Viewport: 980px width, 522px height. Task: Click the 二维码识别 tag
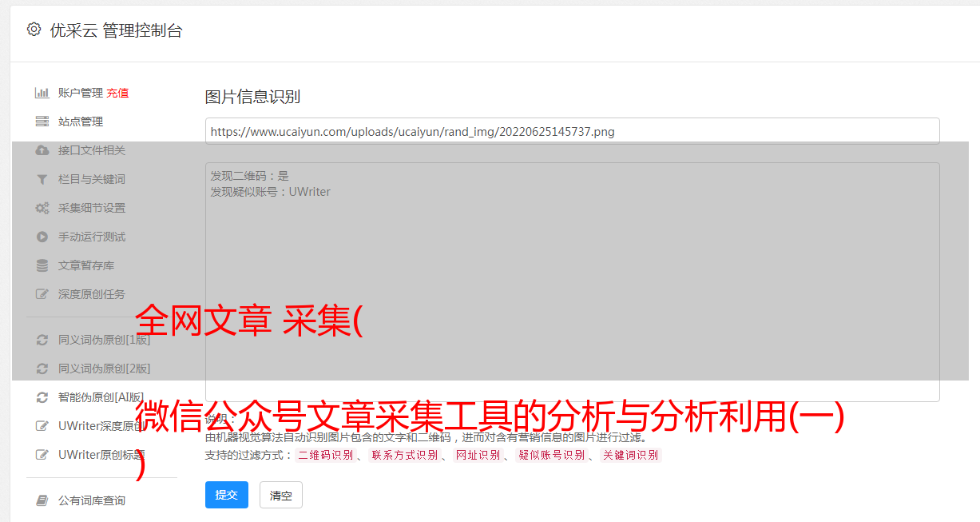325,455
